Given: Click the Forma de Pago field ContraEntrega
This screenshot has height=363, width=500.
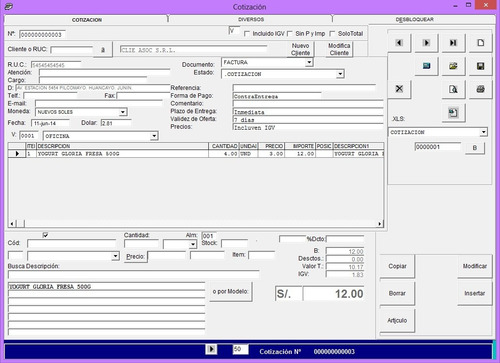Looking at the screenshot, I should [x=277, y=96].
